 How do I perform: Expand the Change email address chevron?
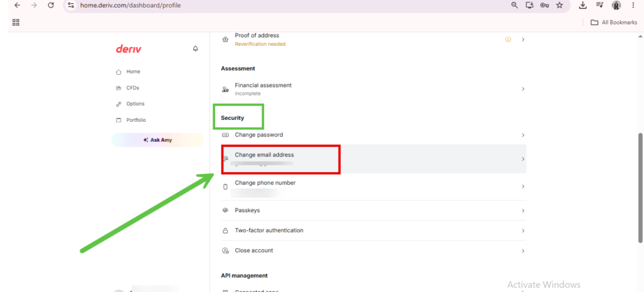coord(523,159)
